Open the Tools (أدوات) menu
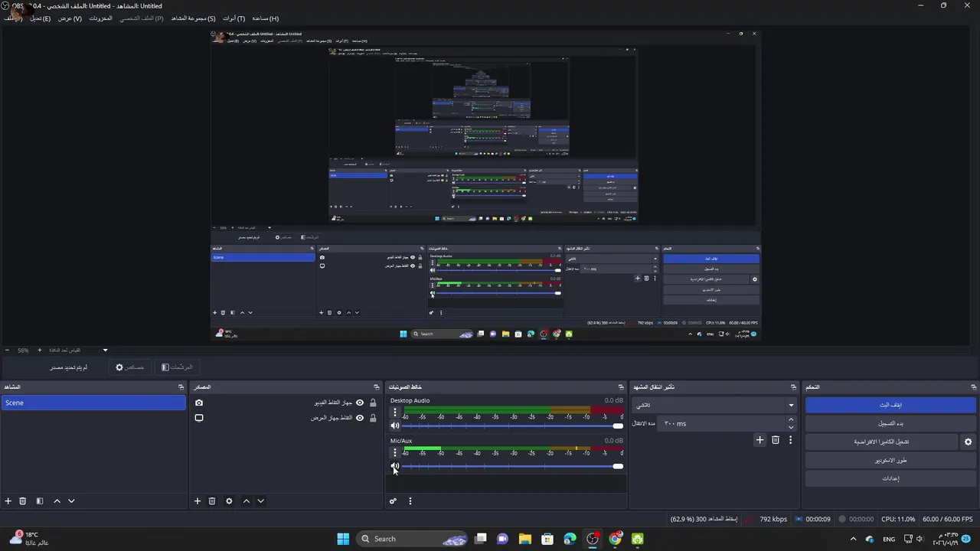 pos(234,18)
